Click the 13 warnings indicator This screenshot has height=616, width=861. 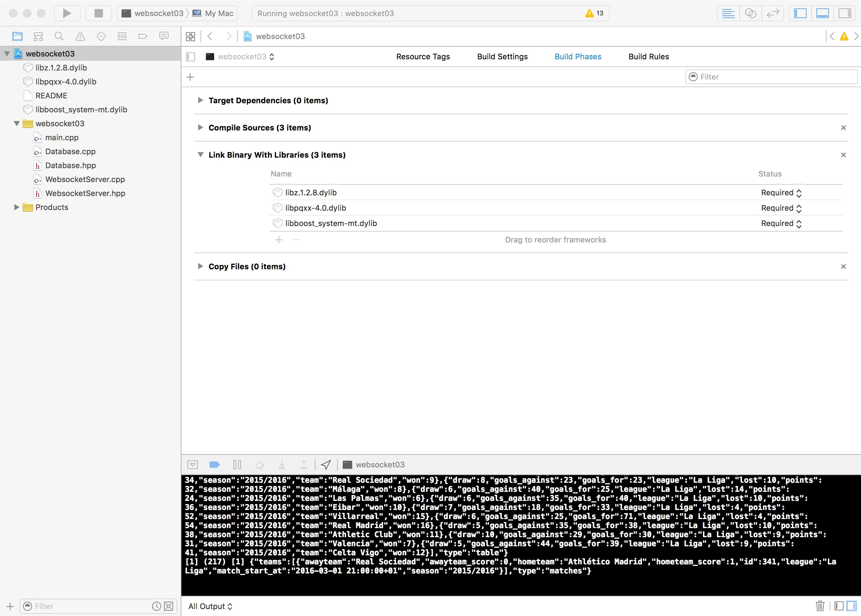(594, 13)
